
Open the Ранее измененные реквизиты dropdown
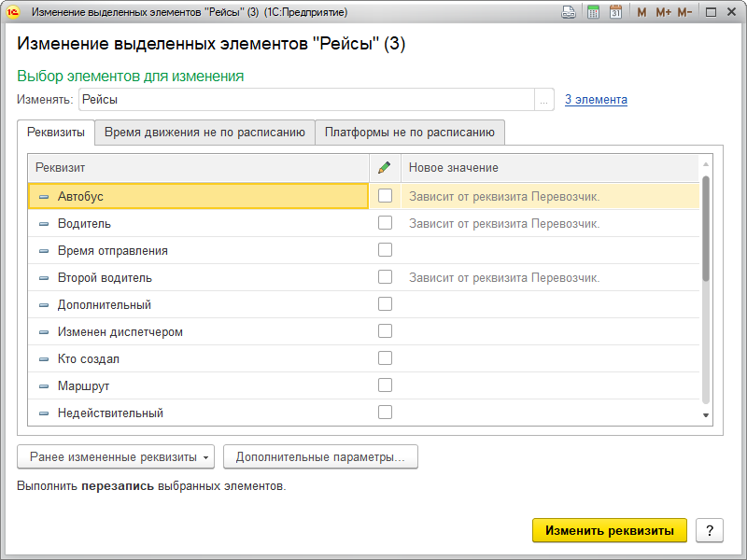pos(116,457)
